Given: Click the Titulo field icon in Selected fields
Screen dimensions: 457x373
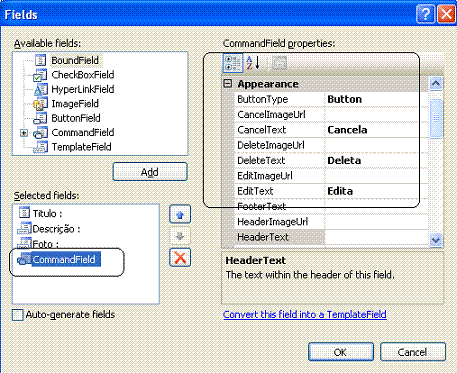Looking at the screenshot, I should tap(24, 212).
